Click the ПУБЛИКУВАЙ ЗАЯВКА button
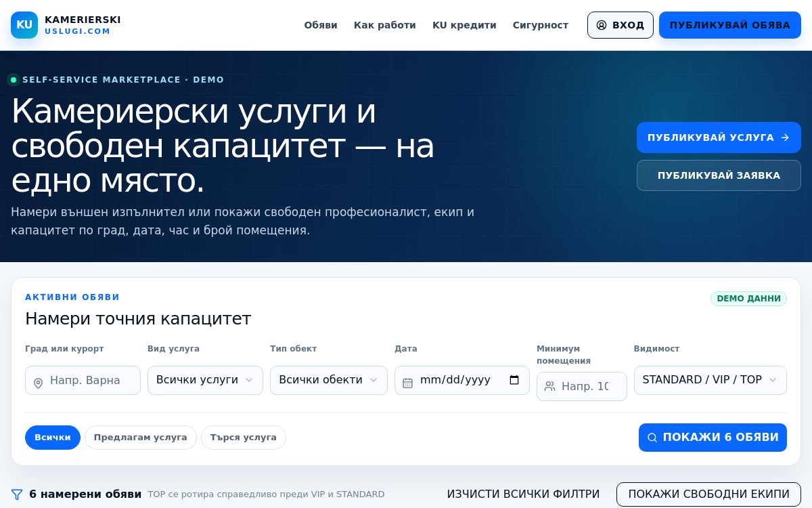Viewport: 812px width, 508px height. click(x=719, y=175)
